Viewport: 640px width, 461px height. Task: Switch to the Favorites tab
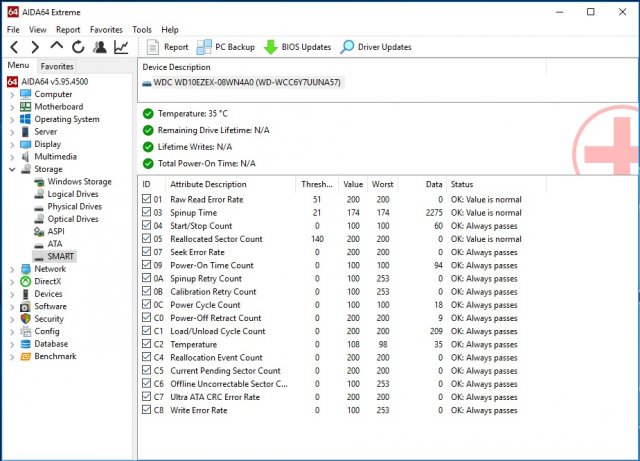(57, 66)
